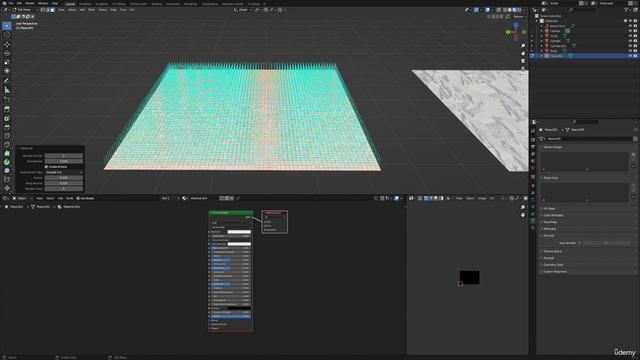Select the Add Cube tool
Screen dimensions: 640x360
[7, 100]
